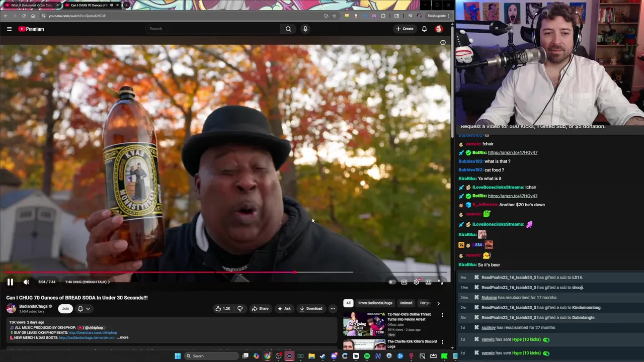Open more actions ellipsis beside Download
This screenshot has height=362, width=644.
pos(333,308)
